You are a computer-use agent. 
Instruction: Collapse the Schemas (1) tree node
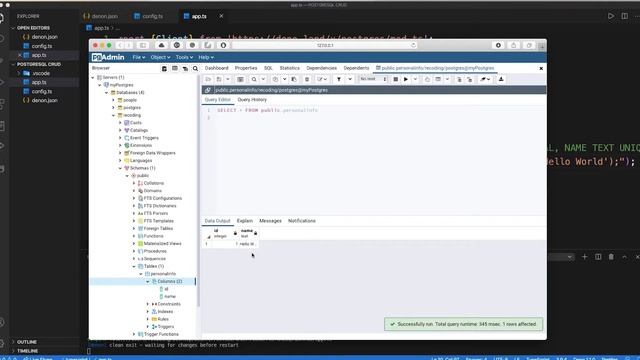click(x=120, y=168)
